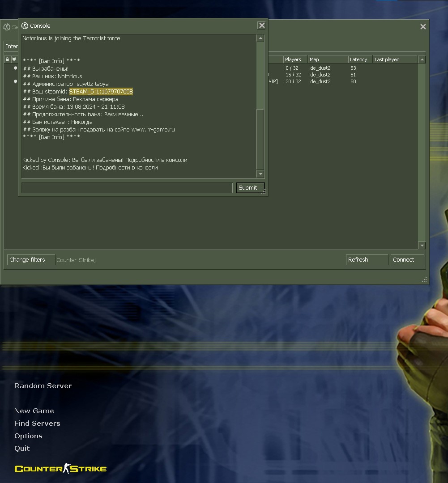This screenshot has height=483, width=448.
Task: Select Quit from main menu
Action: (22, 449)
